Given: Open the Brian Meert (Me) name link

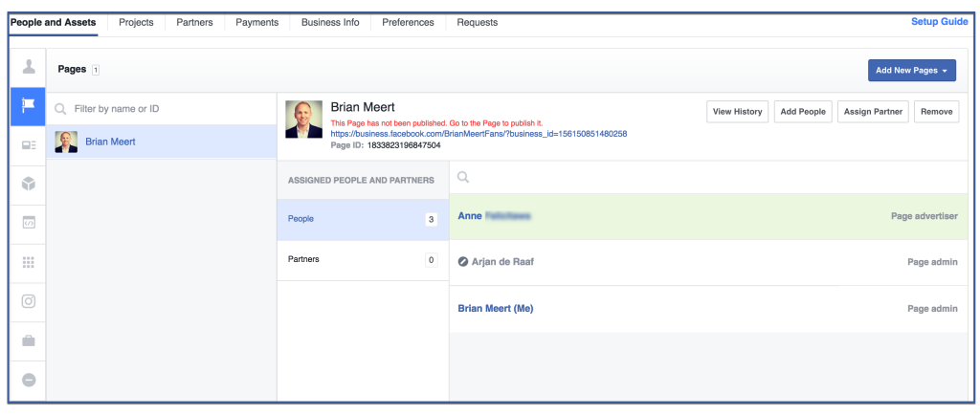Looking at the screenshot, I should point(496,308).
